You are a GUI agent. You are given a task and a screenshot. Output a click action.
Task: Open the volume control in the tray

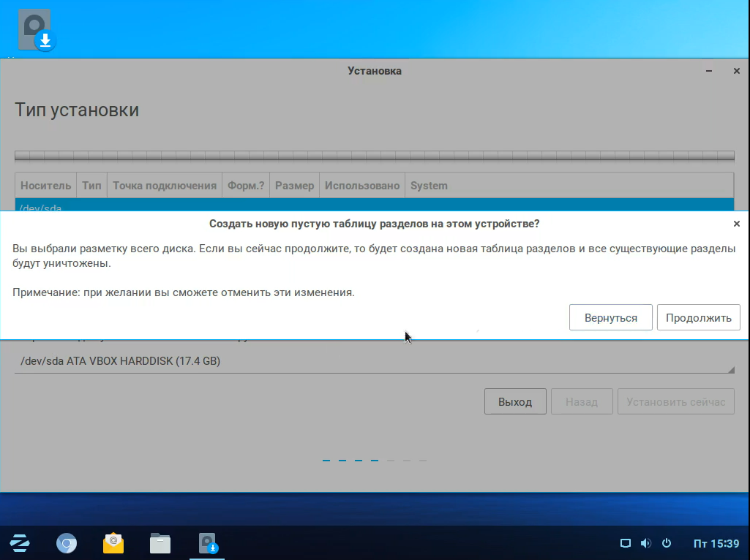pos(645,543)
